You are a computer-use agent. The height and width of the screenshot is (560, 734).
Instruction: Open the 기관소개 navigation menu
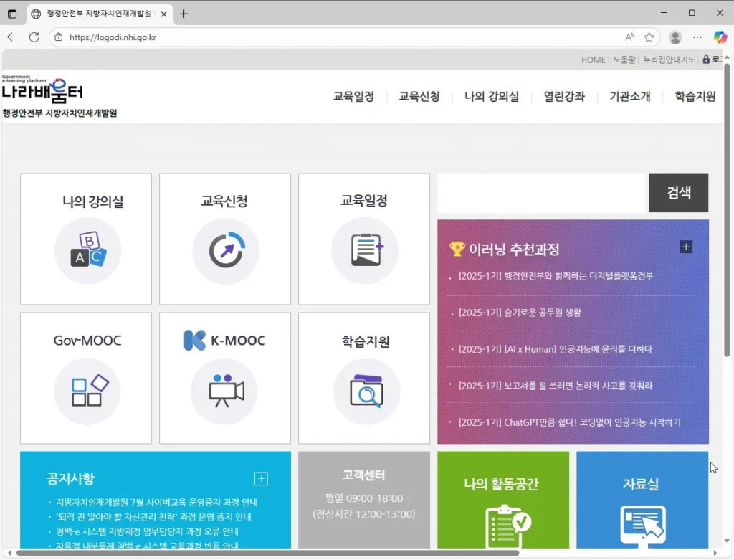629,97
